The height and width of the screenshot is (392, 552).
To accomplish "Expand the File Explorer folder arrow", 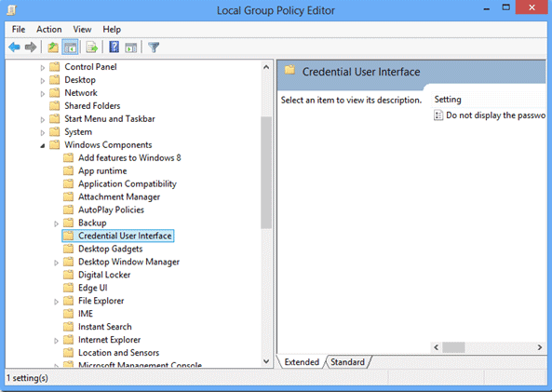I will click(x=56, y=302).
